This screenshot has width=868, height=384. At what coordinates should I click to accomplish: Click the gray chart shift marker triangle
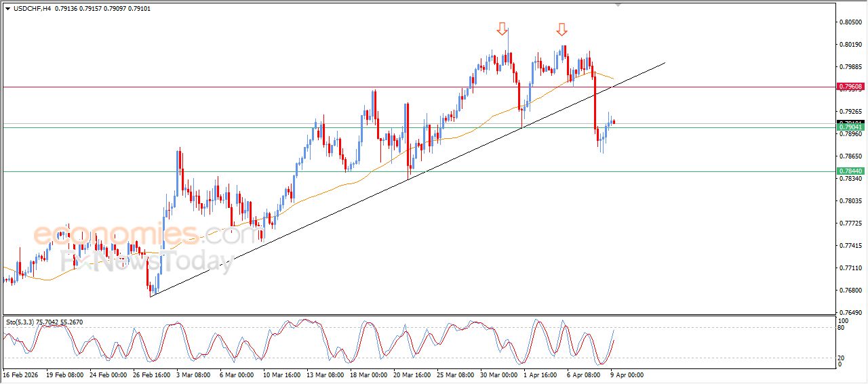(x=617, y=4)
